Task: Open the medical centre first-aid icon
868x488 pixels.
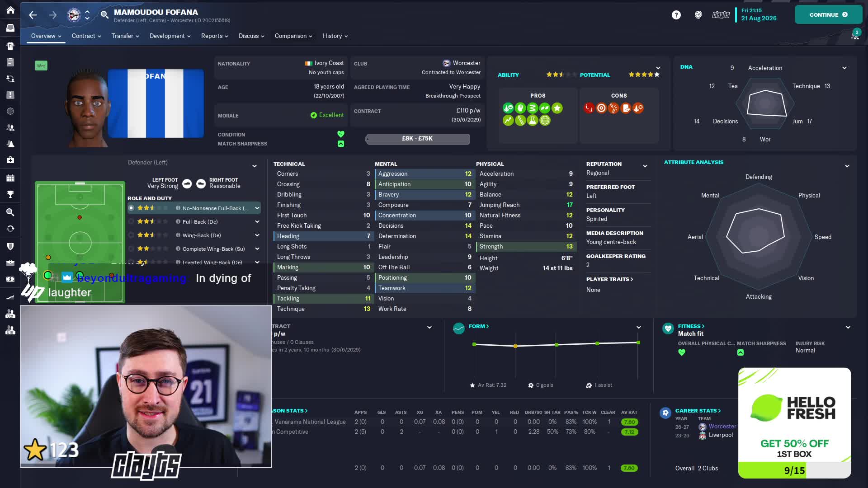Action: point(10,160)
